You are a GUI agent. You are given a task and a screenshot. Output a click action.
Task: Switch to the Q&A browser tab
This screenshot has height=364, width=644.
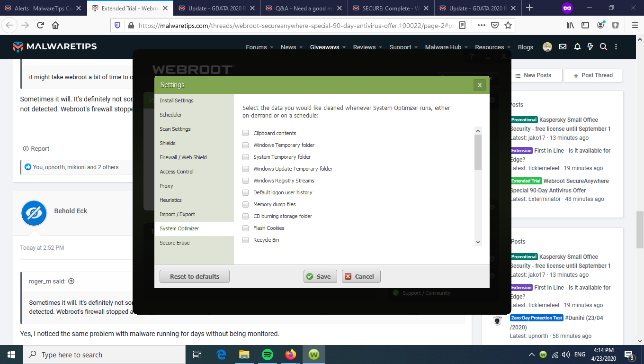(x=304, y=8)
